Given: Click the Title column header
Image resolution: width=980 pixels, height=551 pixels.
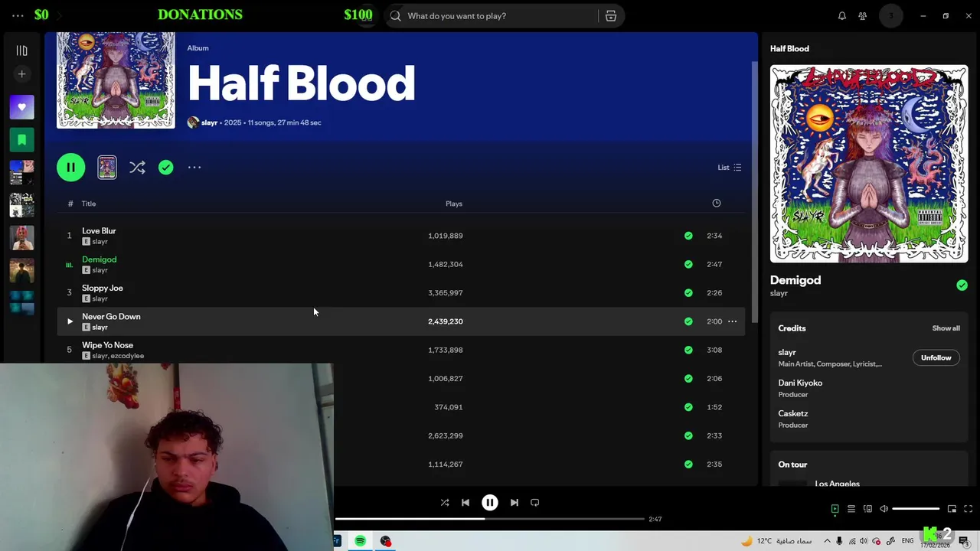Looking at the screenshot, I should tap(89, 204).
